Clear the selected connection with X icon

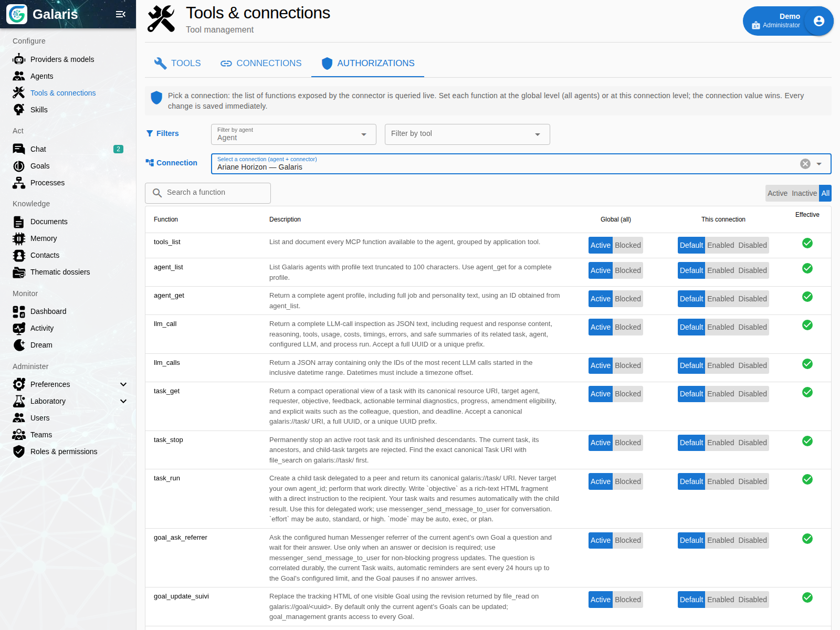[805, 164]
